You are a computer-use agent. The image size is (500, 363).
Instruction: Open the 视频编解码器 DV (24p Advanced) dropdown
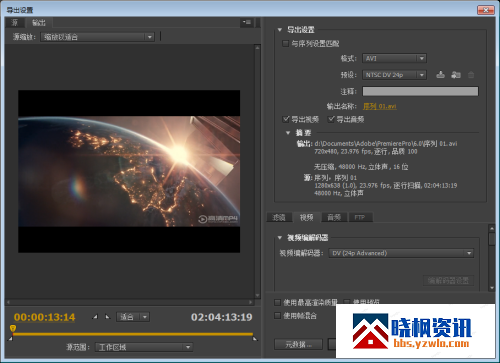click(x=401, y=253)
